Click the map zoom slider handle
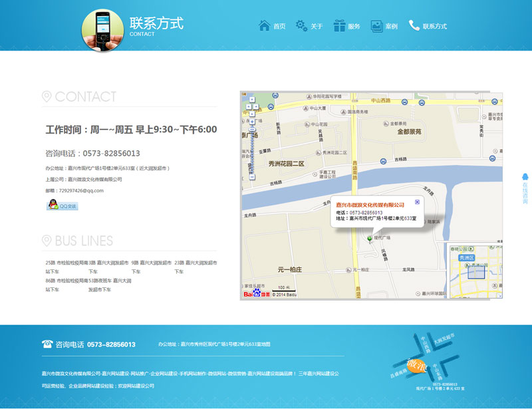 click(x=252, y=129)
